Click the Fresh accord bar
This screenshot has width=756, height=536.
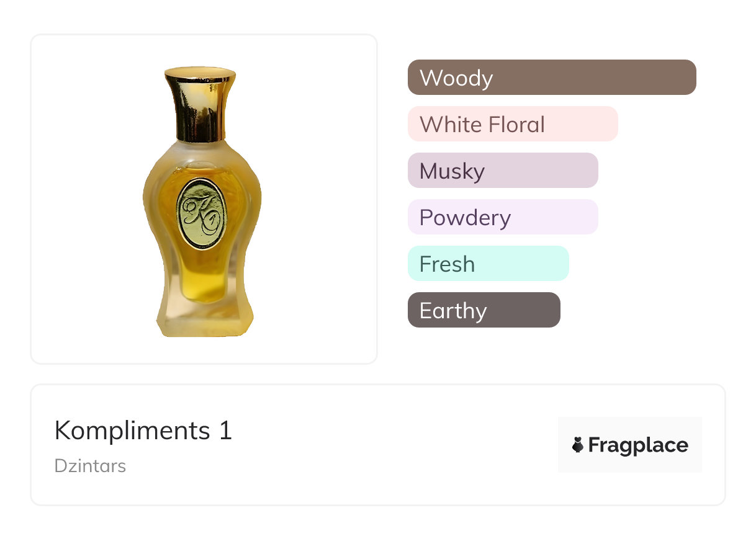(488, 264)
